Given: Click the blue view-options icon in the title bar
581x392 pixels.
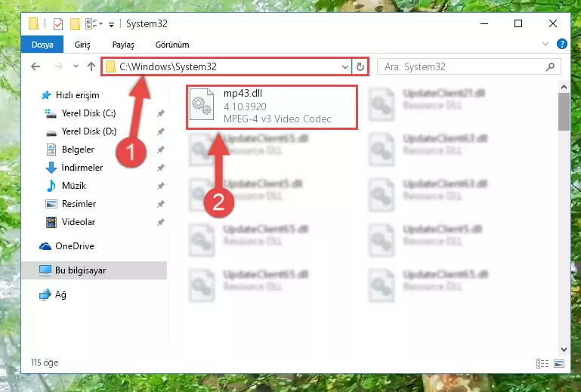Looking at the screenshot, I should point(94,24).
